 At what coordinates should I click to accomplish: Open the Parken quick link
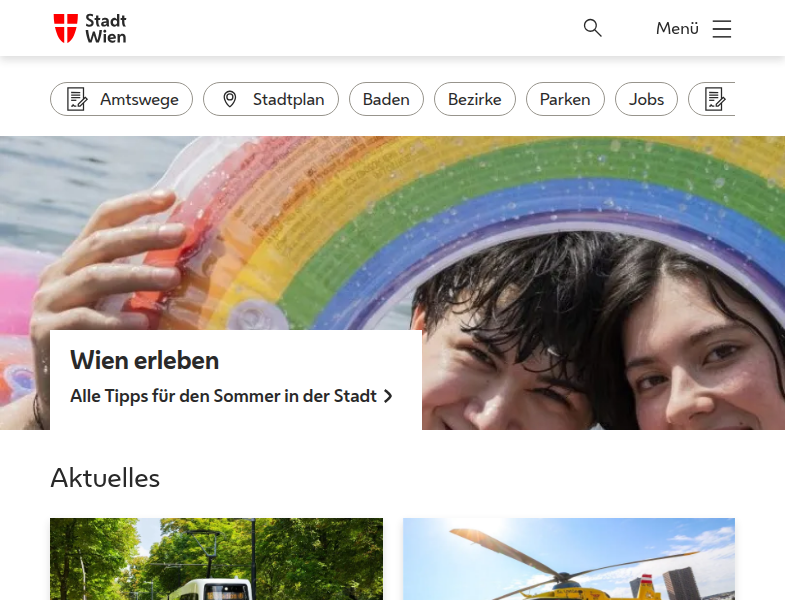tap(565, 99)
